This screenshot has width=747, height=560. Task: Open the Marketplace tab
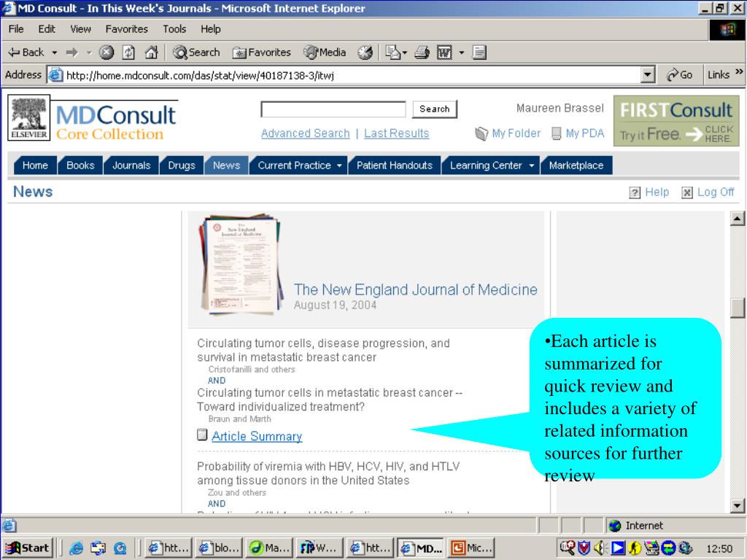click(576, 166)
